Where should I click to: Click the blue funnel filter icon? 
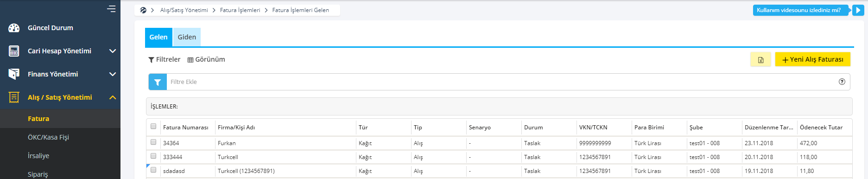[158, 82]
